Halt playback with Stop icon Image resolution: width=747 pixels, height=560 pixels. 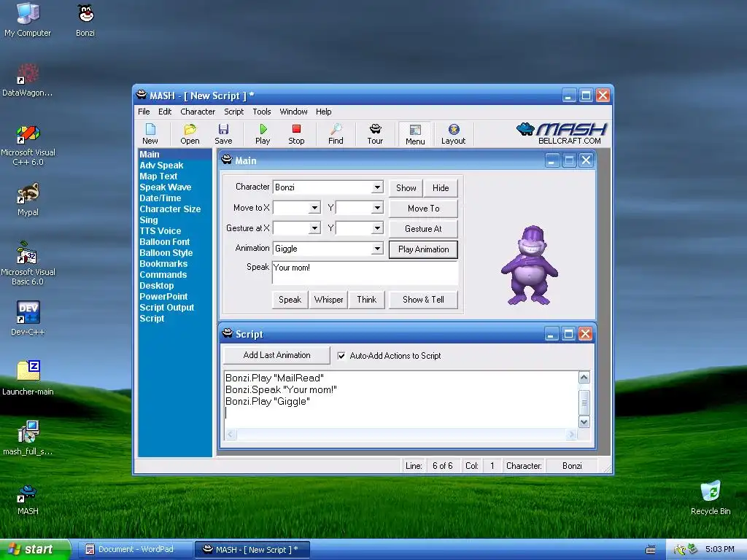click(296, 134)
